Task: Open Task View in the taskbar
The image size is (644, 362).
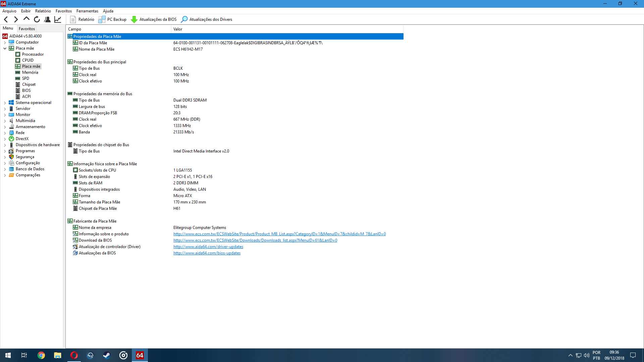Action: coord(24,355)
